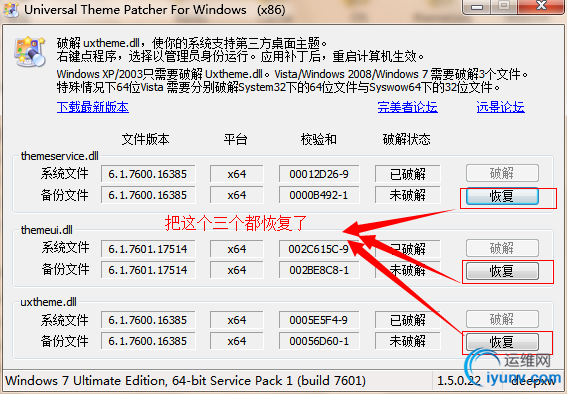Select themeservice.dll backup file version field

148,195
